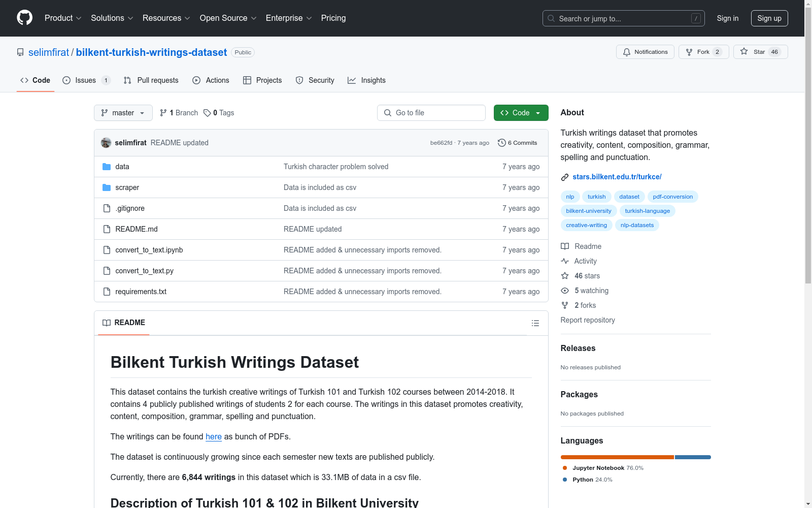This screenshot has height=508, width=812.
Task: Click the README.md file icon
Action: point(107,229)
